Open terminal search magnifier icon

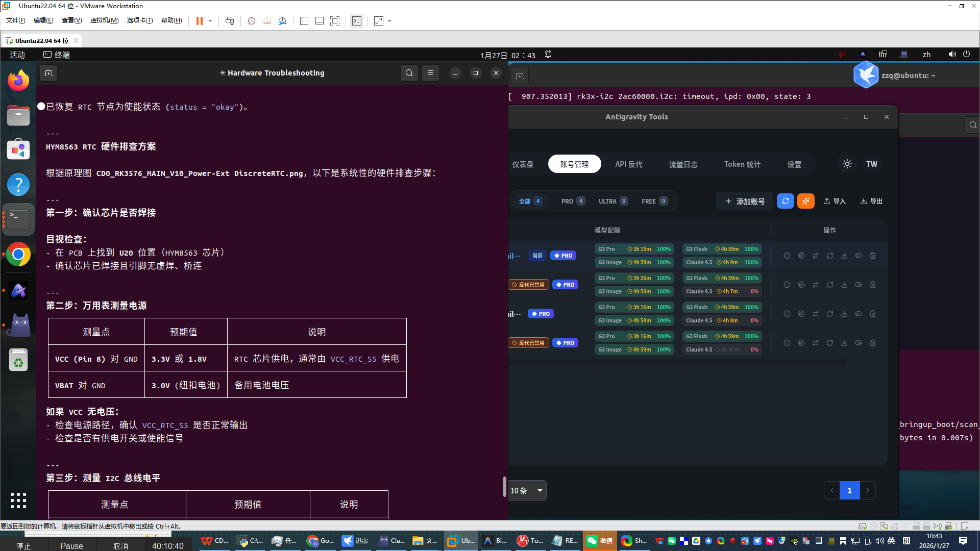pyautogui.click(x=409, y=73)
